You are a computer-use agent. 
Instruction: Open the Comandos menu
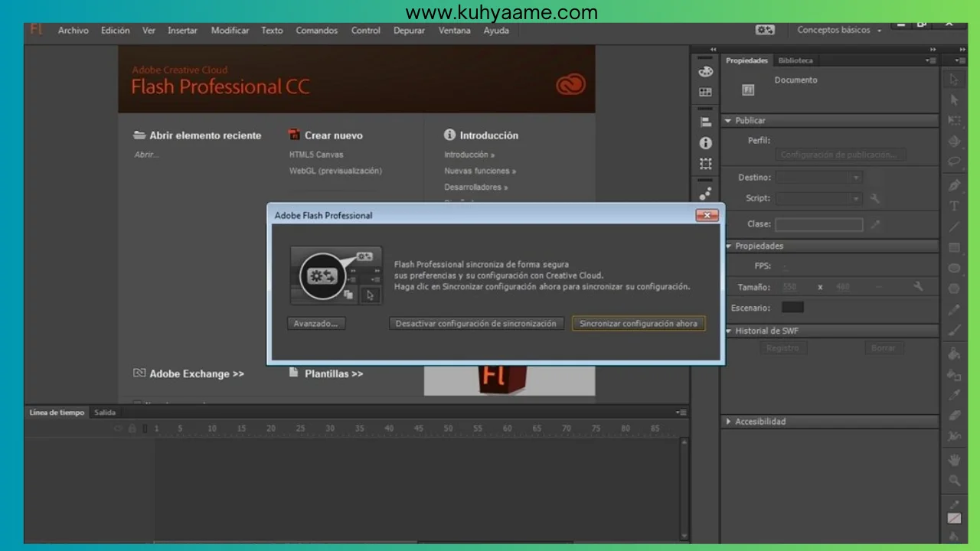pyautogui.click(x=317, y=31)
